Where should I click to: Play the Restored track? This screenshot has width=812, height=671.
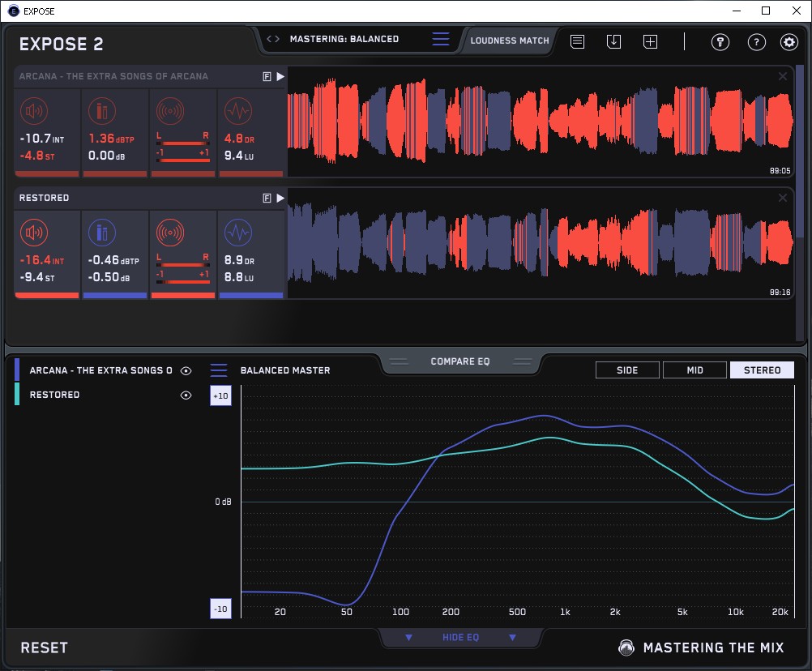(x=280, y=198)
